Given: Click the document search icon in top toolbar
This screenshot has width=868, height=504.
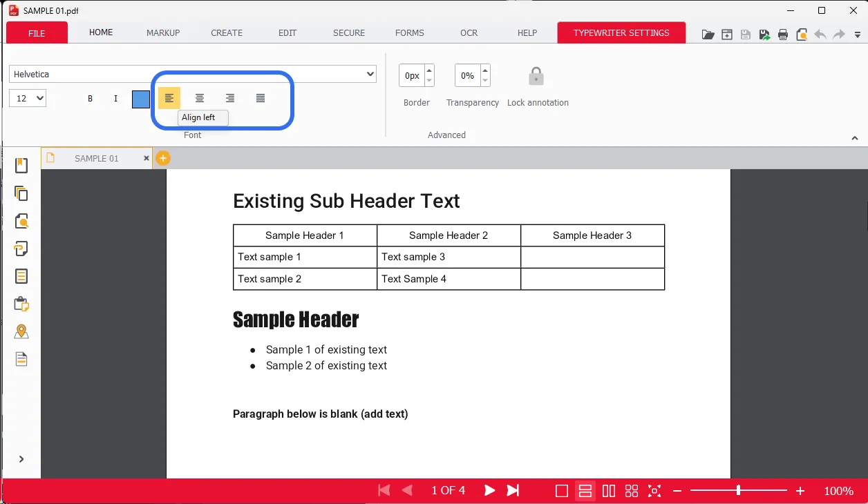Looking at the screenshot, I should point(802,35).
